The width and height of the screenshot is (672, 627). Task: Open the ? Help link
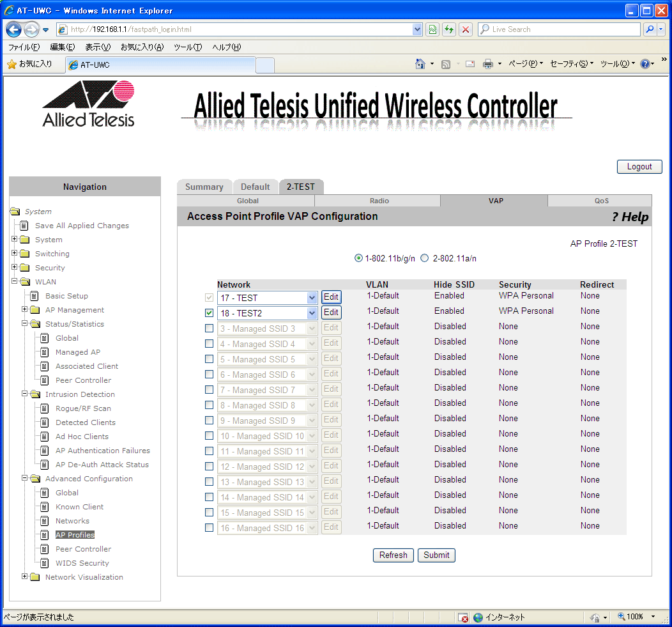point(630,217)
